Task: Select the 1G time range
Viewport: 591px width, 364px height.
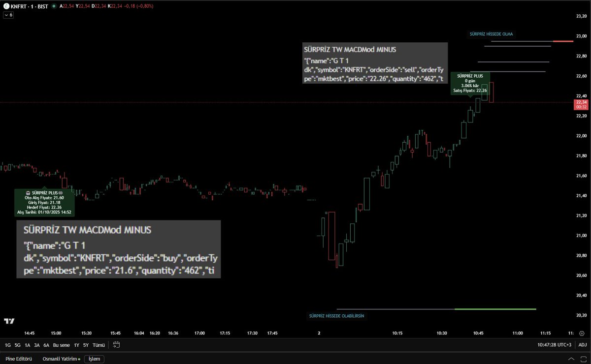Action: coord(8,345)
